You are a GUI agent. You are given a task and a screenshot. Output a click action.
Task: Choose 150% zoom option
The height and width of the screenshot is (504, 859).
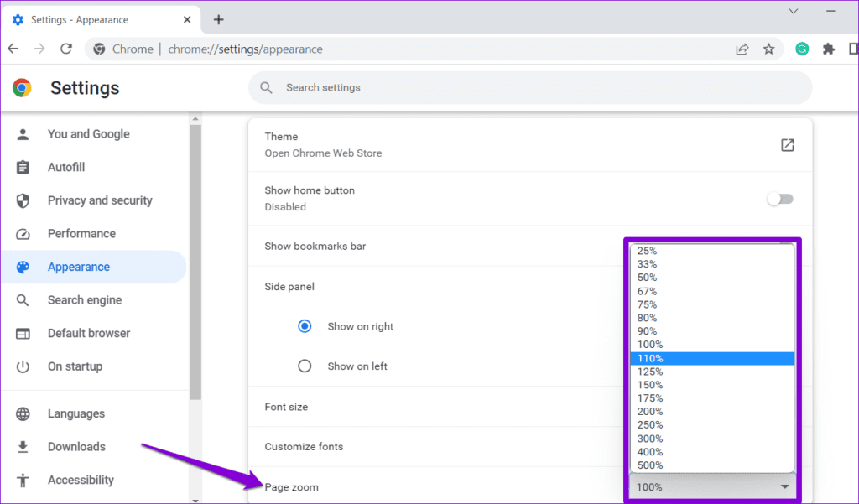coord(712,385)
